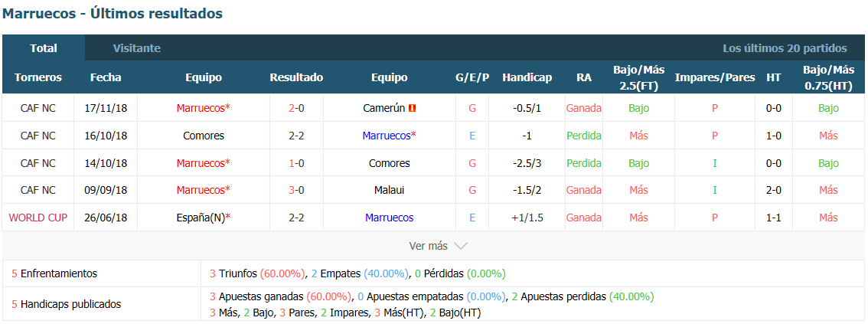Click the Camerún team name
This screenshot has width=868, height=324.
click(x=384, y=109)
